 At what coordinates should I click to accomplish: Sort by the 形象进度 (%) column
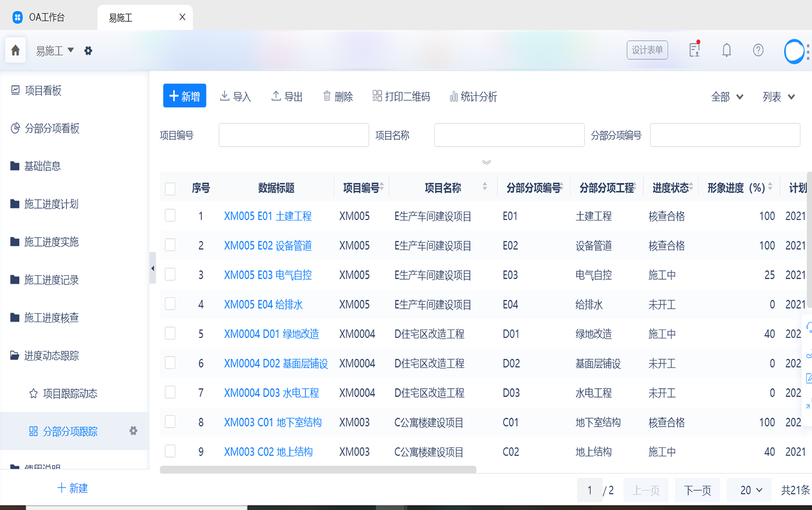pyautogui.click(x=770, y=186)
